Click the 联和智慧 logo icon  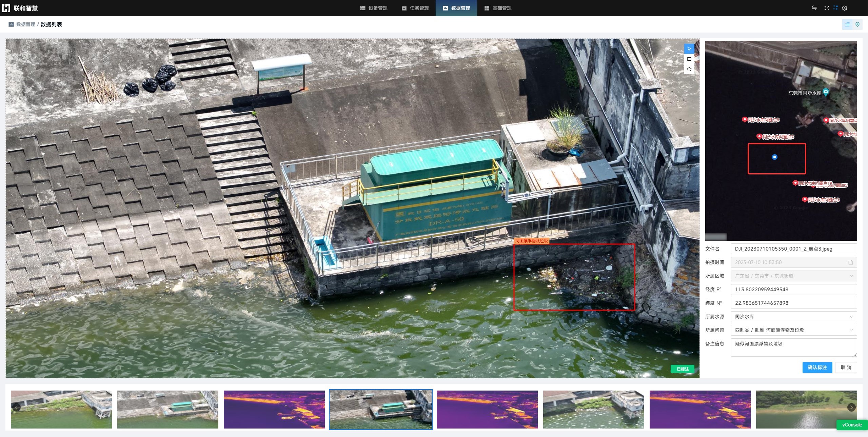click(6, 8)
